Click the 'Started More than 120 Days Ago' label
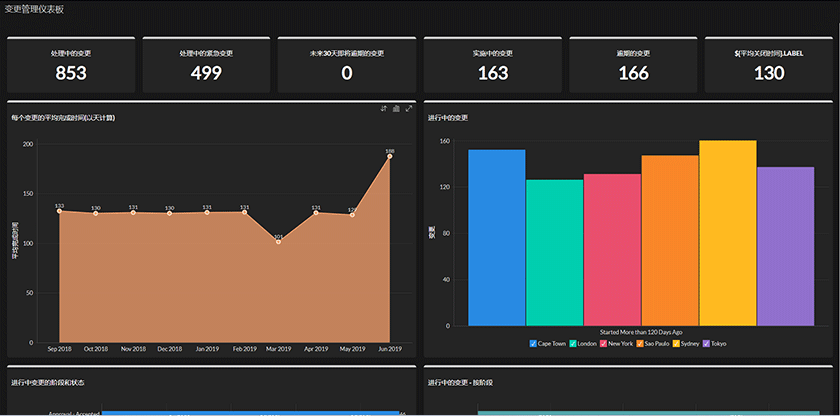This screenshot has width=840, height=417. pyautogui.click(x=641, y=332)
